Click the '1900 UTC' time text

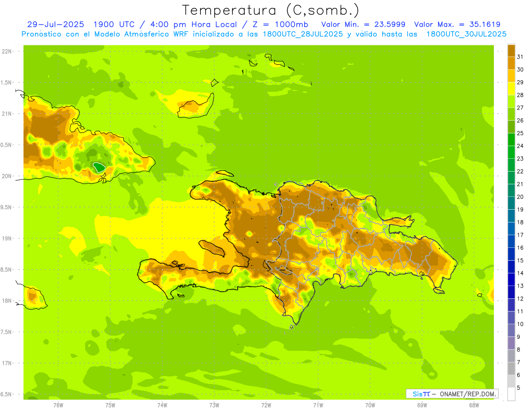115,24
